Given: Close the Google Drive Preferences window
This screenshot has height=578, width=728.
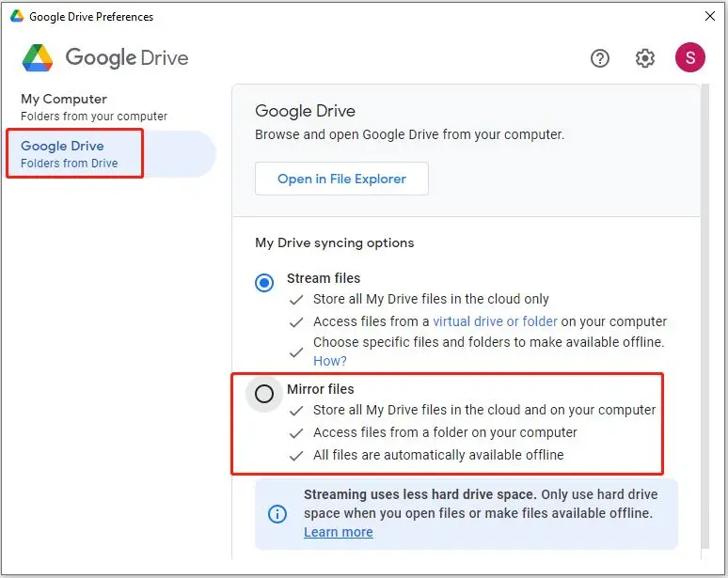Looking at the screenshot, I should (710, 16).
